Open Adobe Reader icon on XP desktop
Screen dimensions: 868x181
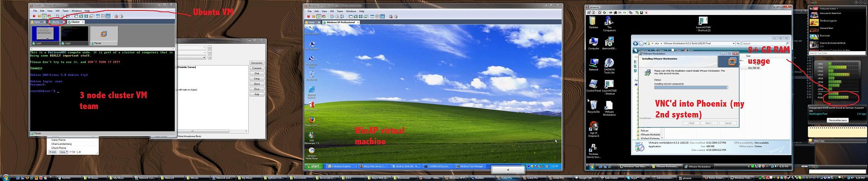coord(311,107)
